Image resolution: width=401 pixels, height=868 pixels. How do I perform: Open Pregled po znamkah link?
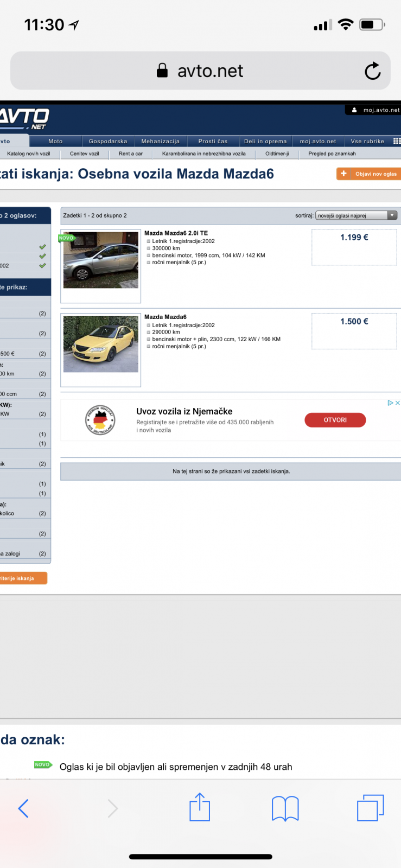(332, 154)
